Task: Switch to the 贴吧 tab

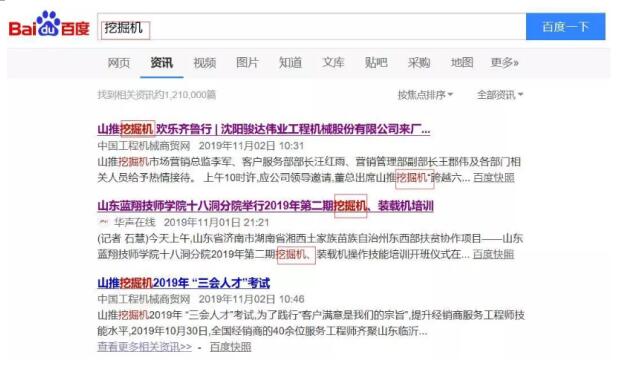Action: tap(376, 62)
